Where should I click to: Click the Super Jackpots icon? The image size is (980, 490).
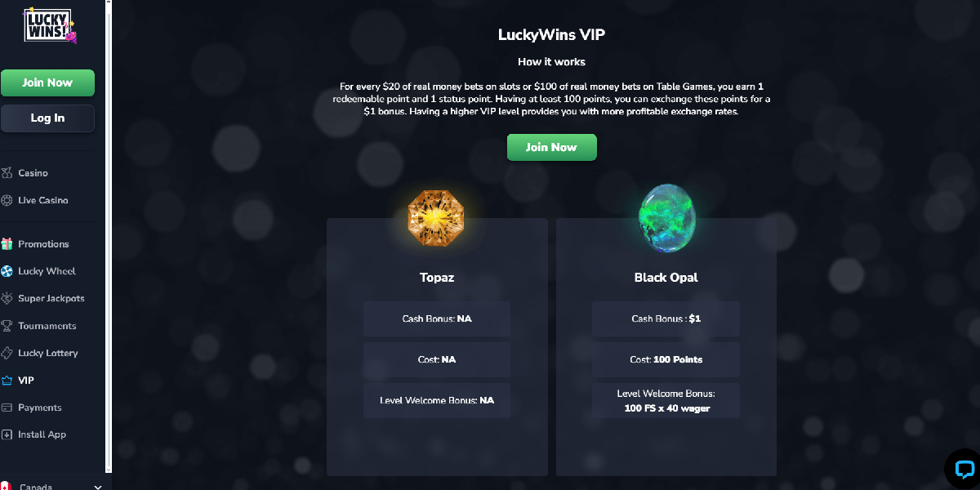[7, 298]
